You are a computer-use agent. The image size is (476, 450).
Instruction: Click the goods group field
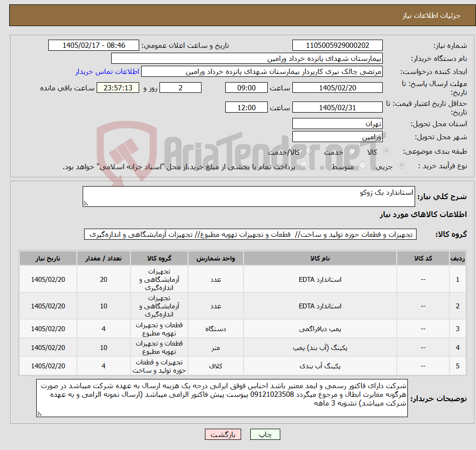250,234
